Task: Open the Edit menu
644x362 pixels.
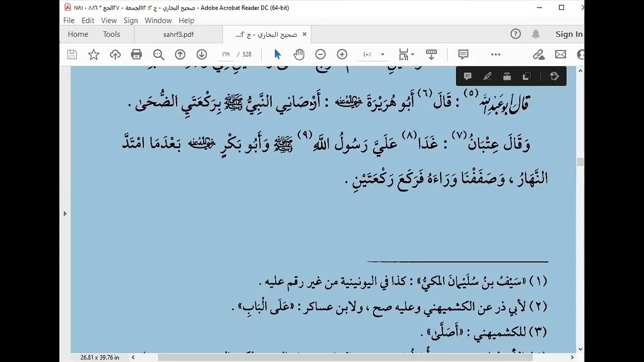Action: click(88, 21)
